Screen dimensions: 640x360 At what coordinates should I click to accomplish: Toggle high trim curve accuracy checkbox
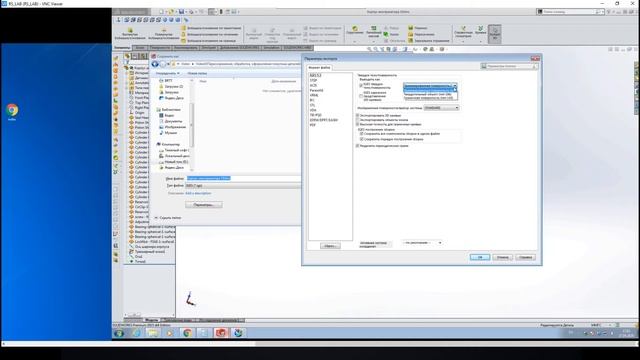pos(358,124)
